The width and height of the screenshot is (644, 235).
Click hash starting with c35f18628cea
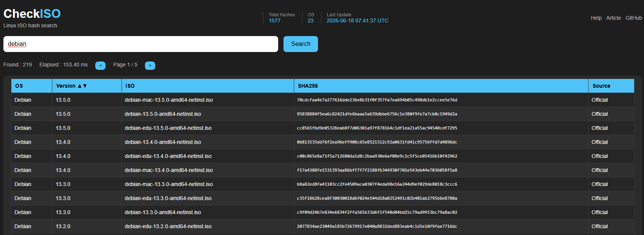coord(377,199)
